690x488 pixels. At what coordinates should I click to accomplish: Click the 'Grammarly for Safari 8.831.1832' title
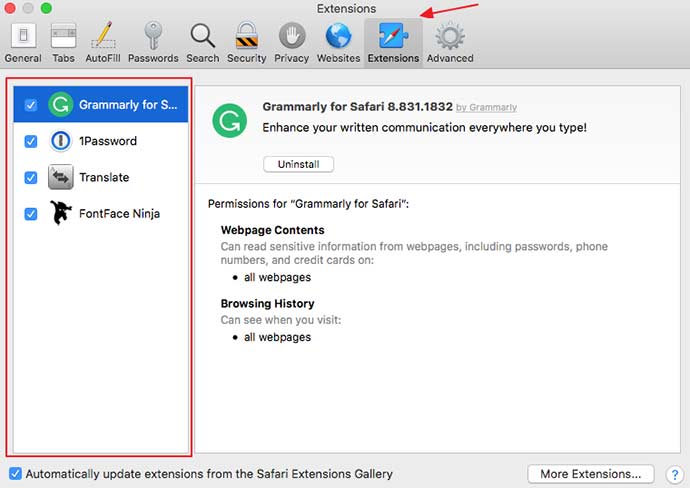pos(357,106)
